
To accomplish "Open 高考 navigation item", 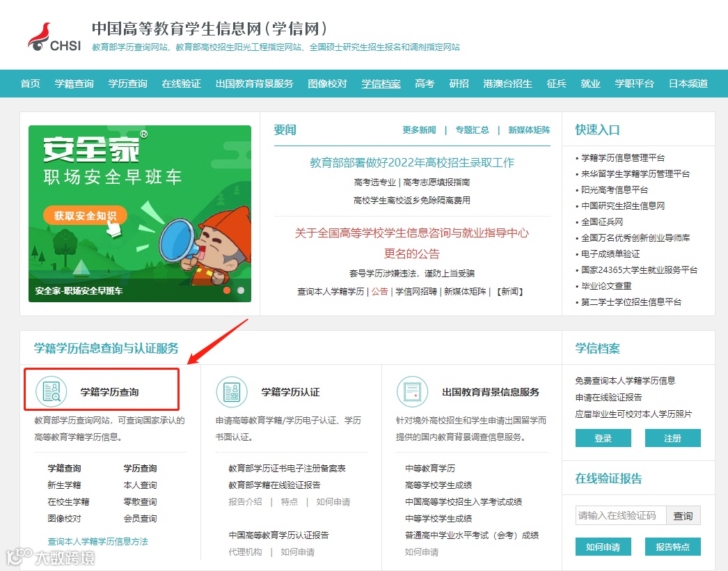I will 425,84.
